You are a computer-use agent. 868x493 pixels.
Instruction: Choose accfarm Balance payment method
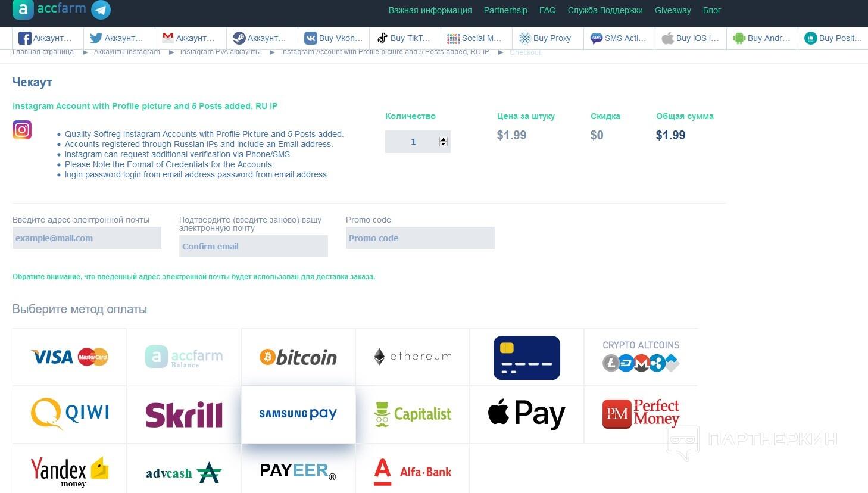click(x=184, y=357)
